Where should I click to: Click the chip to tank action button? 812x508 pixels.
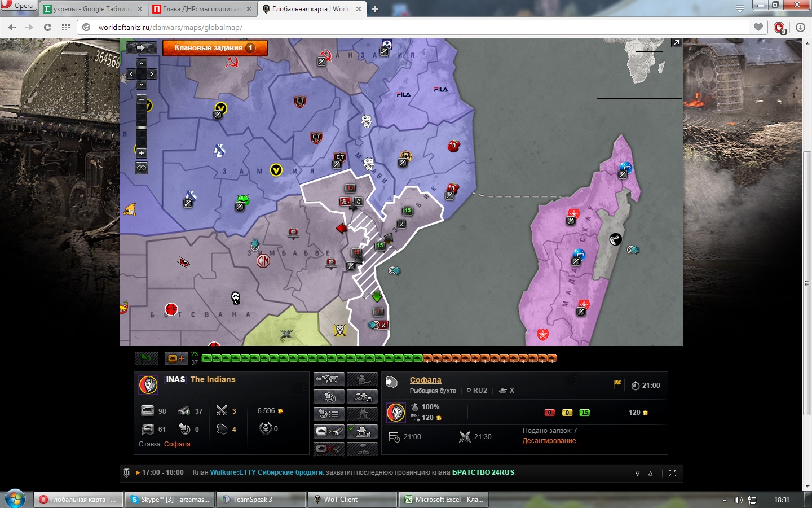coord(329,432)
